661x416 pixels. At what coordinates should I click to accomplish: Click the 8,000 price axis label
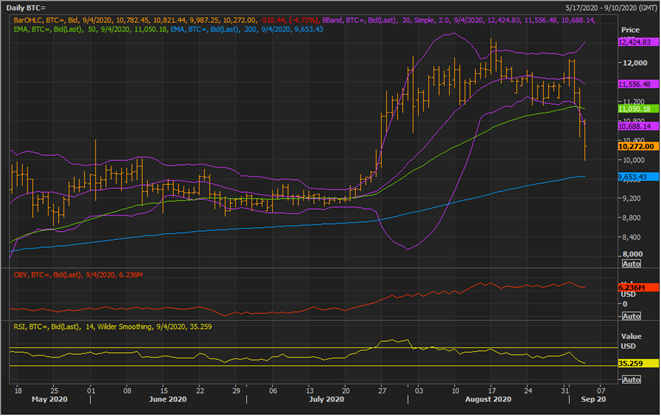(x=634, y=254)
